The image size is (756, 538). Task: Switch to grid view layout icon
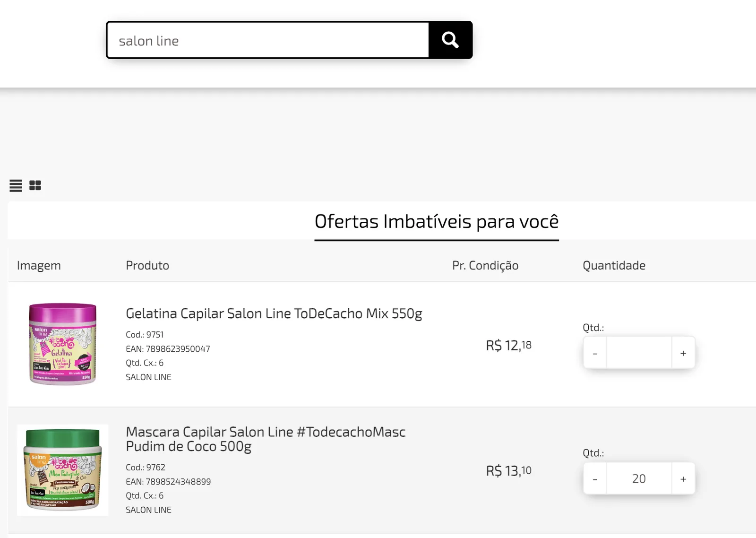click(x=35, y=185)
